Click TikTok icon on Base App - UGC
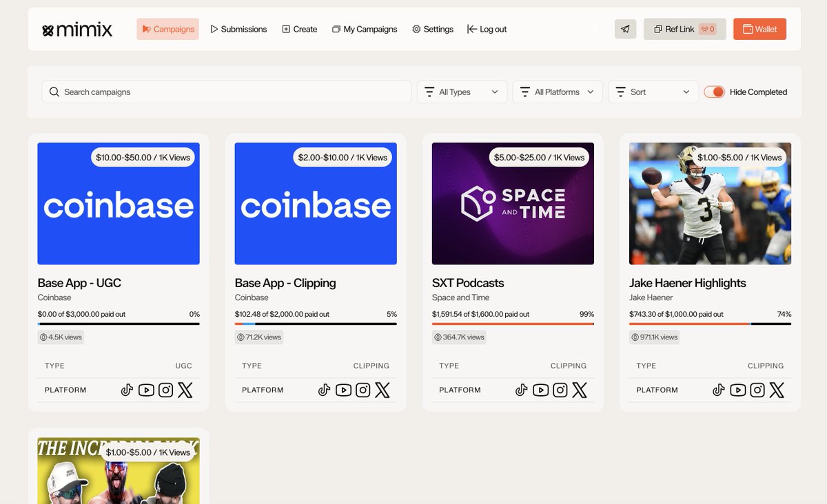This screenshot has width=827, height=504. pyautogui.click(x=127, y=390)
